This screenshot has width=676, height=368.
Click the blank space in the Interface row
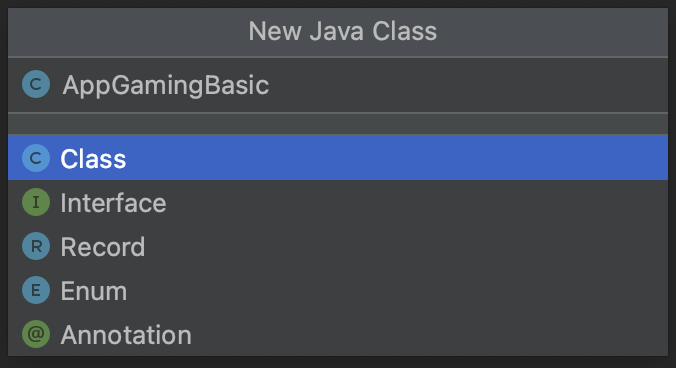(x=416, y=203)
